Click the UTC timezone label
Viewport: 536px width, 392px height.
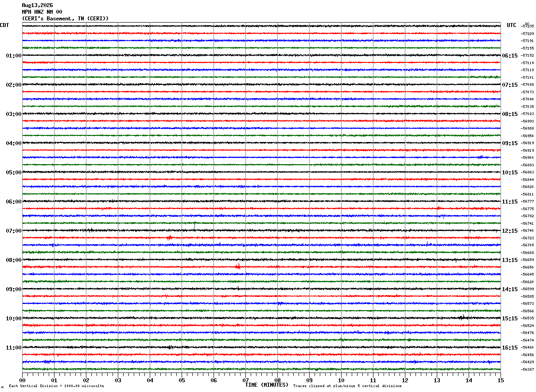tap(512, 25)
